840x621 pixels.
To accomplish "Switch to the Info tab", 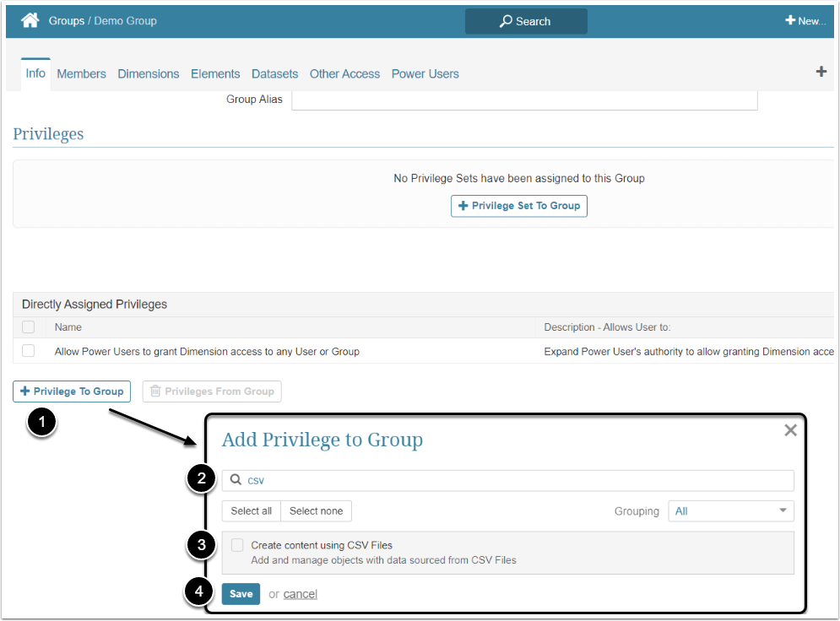I will (x=35, y=73).
